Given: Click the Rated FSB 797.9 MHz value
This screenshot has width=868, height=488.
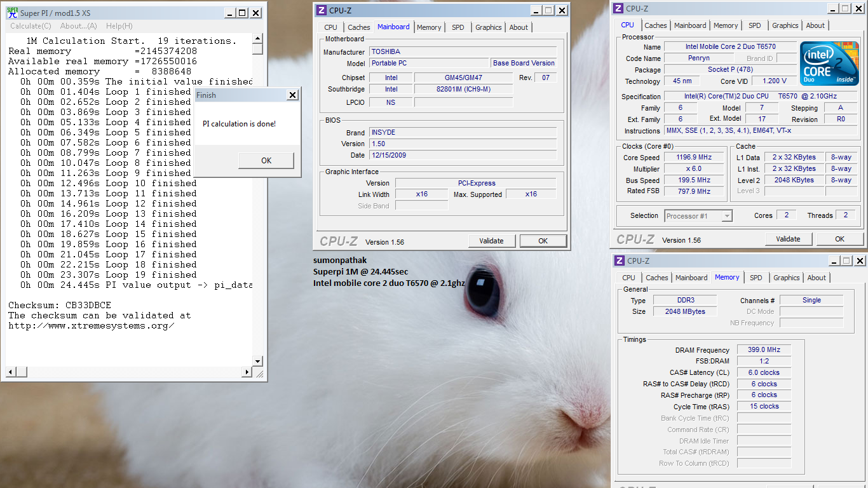Looking at the screenshot, I should coord(694,191).
